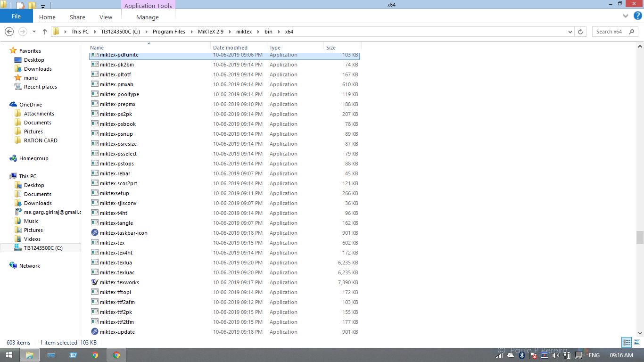Image resolution: width=644 pixels, height=362 pixels.
Task: Switch to the Home ribbon tab
Action: click(x=47, y=17)
